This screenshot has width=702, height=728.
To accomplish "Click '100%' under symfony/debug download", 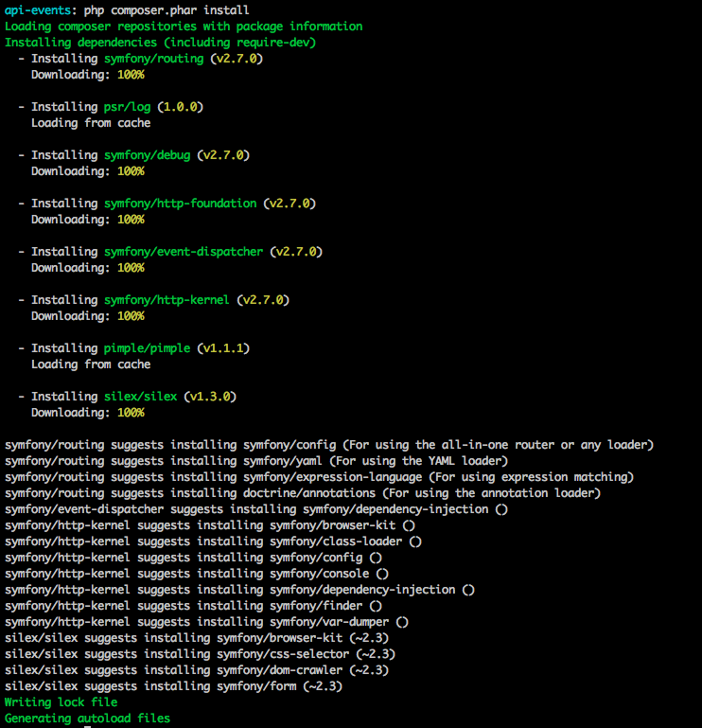I will coord(131,171).
